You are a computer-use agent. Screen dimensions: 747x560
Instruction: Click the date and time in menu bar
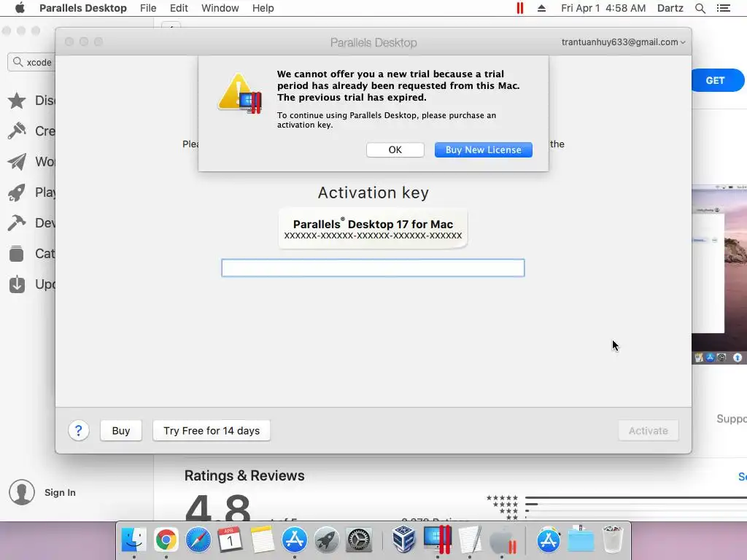coord(603,8)
